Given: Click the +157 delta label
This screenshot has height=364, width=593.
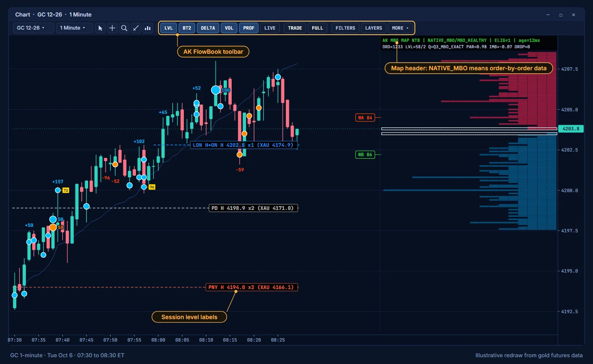Looking at the screenshot, I should point(58,182).
